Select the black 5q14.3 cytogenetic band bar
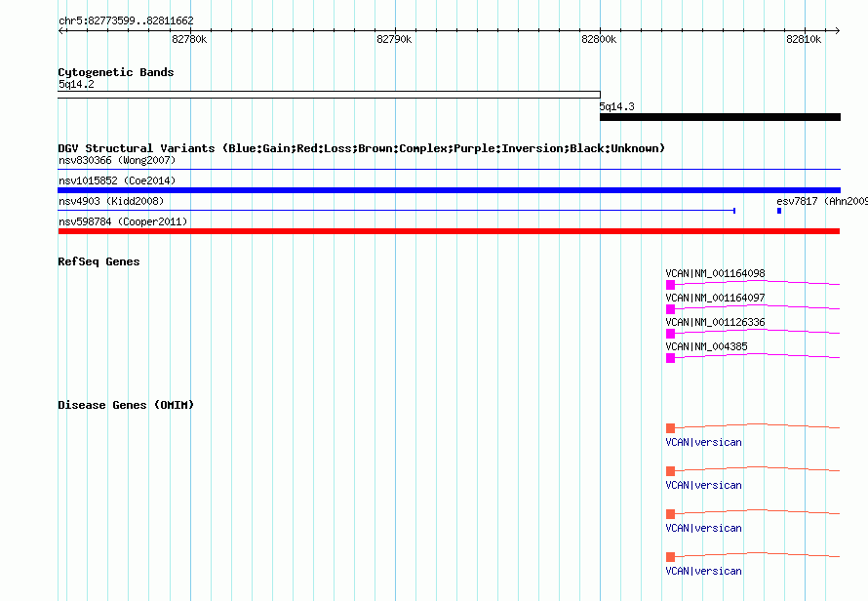Viewport: 868px width, 601px height. tap(720, 117)
